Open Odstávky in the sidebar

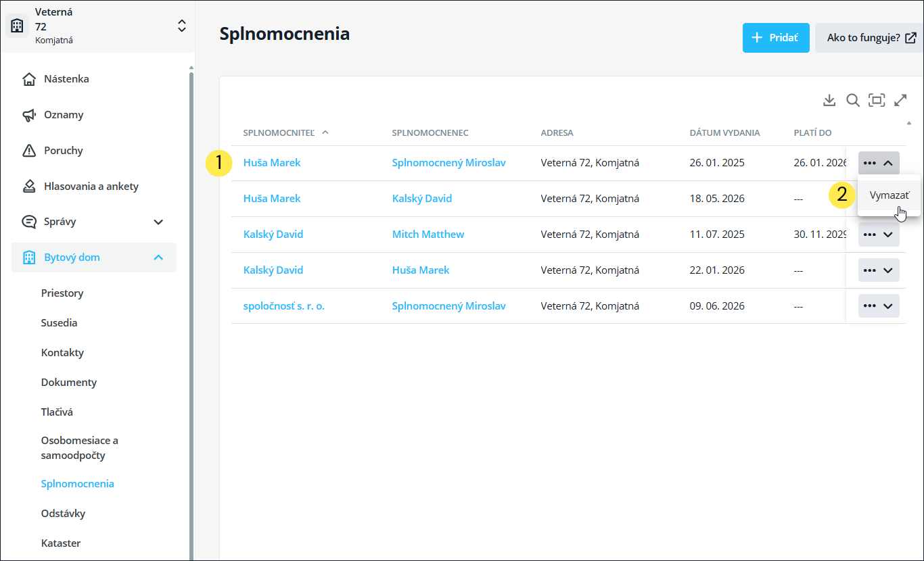63,514
